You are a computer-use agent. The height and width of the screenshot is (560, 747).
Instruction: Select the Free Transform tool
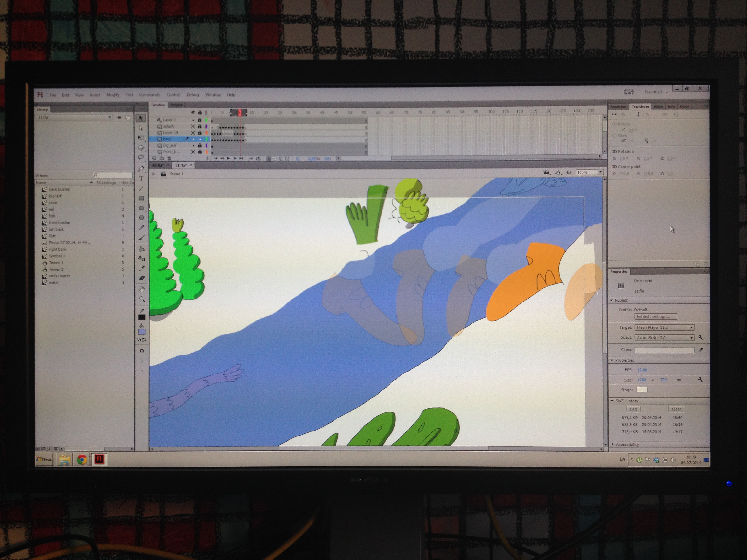pos(141,138)
